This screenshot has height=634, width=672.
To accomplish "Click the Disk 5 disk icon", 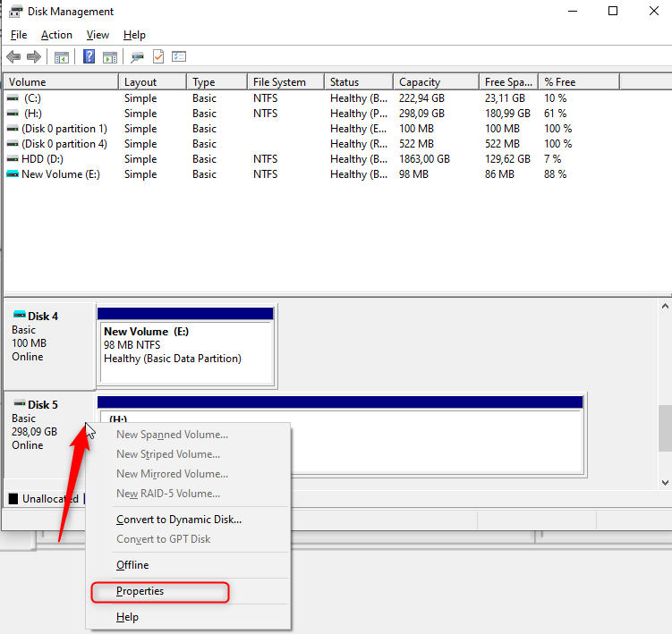I will pyautogui.click(x=20, y=403).
